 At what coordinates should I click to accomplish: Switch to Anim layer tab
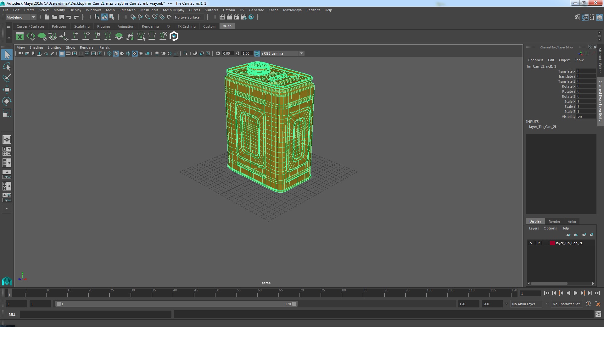click(x=572, y=222)
